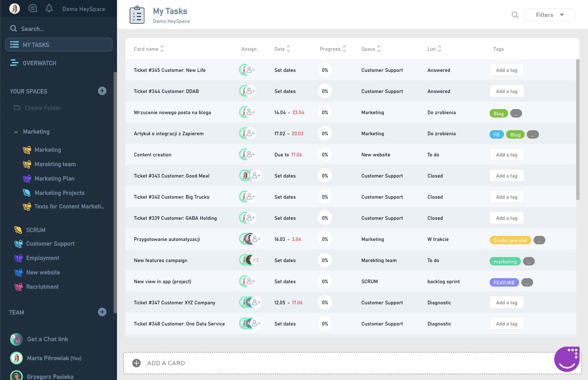Open the notifications bell icon
Image resolution: width=588 pixels, height=380 pixels.
coord(49,8)
